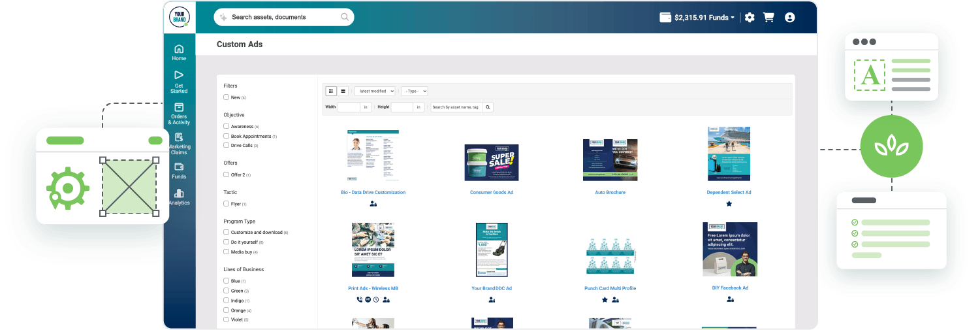Enable the Book Appointments objective filter
The image size is (980, 330).
[227, 136]
